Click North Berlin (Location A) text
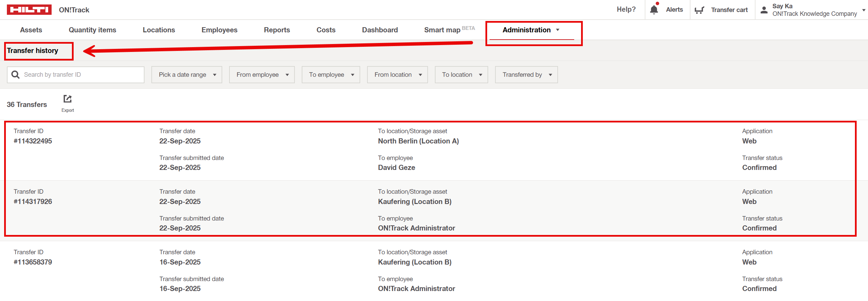868x301 pixels. click(418, 141)
